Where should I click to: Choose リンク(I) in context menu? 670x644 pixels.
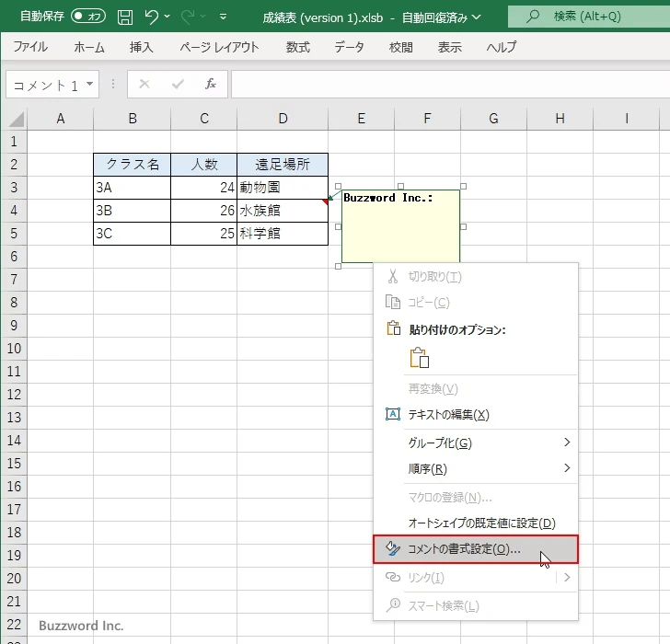pyautogui.click(x=465, y=578)
